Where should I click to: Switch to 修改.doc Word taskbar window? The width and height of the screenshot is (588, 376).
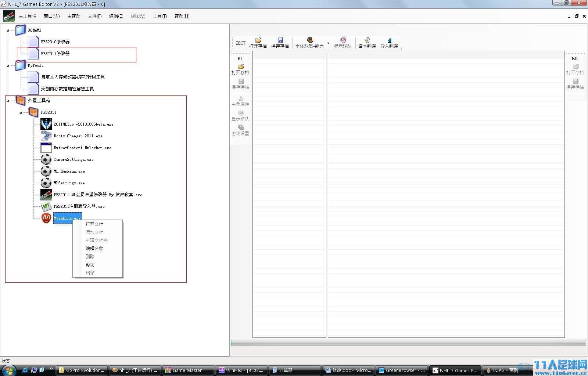[x=348, y=370]
